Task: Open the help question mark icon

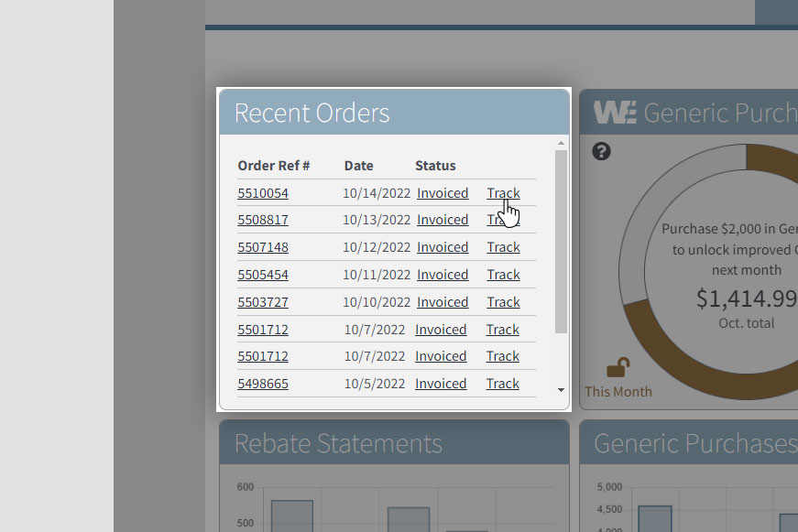Action: [x=601, y=152]
